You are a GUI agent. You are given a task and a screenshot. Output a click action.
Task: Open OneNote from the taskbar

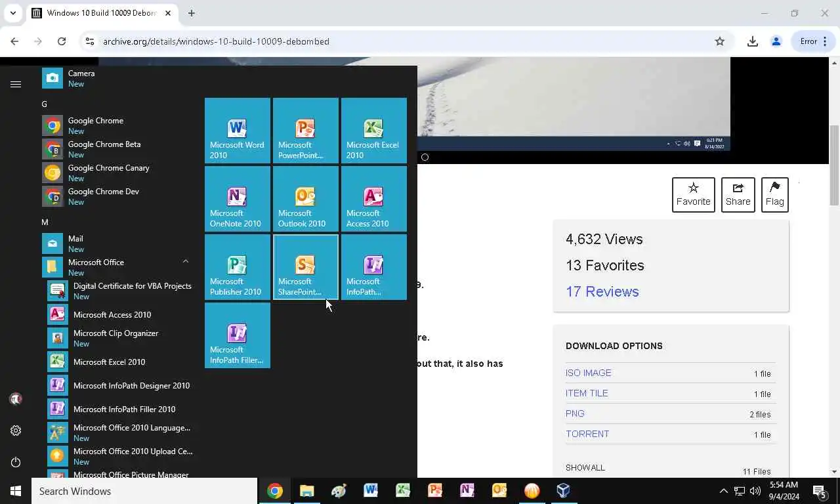[467, 491]
